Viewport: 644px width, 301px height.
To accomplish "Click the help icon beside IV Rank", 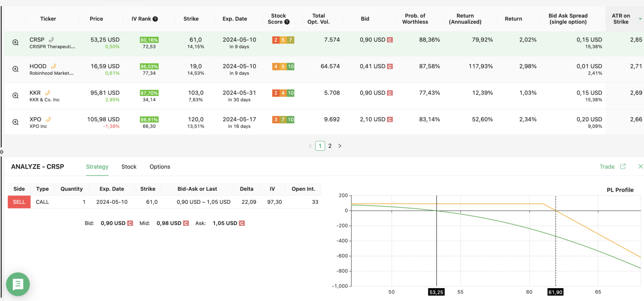I will pyautogui.click(x=155, y=19).
